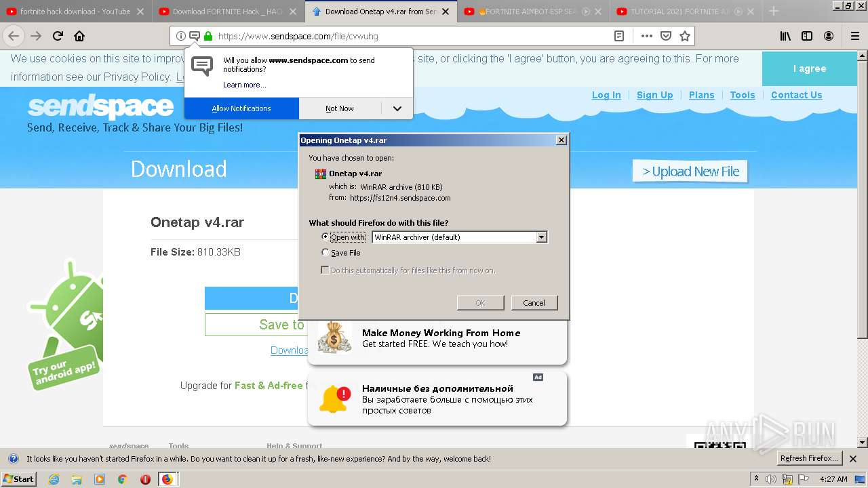Open 'Learn more...' notification link
This screenshot has width=868, height=488.
[x=244, y=85]
